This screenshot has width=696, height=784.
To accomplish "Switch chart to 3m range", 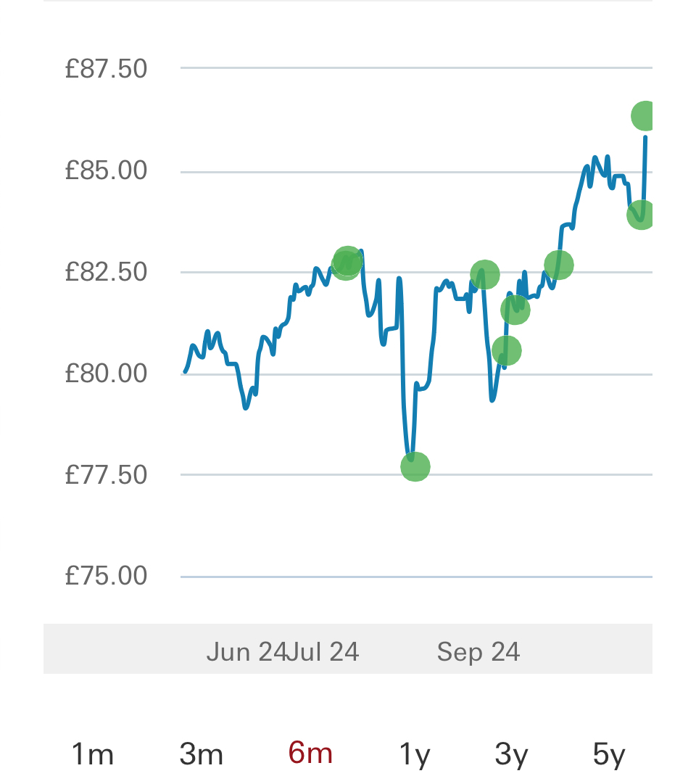I will click(x=201, y=755).
